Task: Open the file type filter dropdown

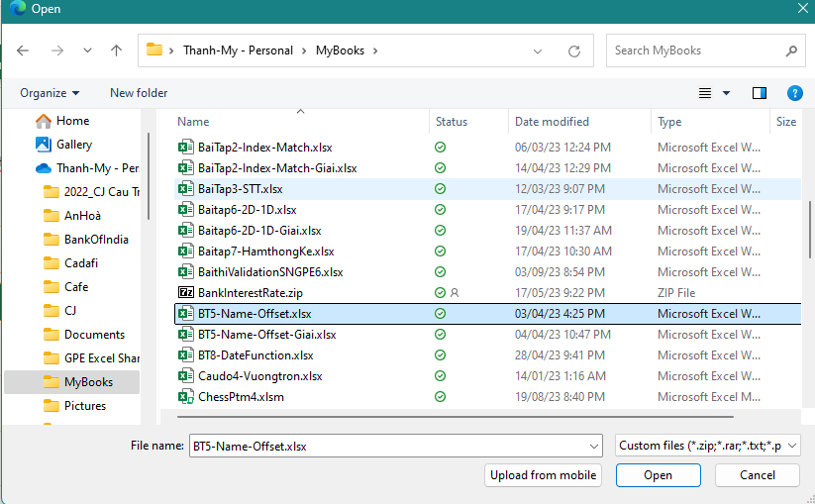Action: point(707,446)
